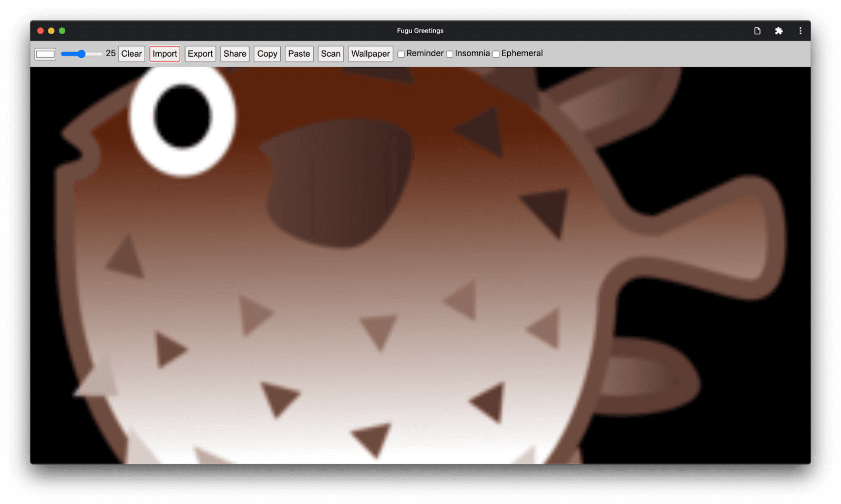Screen dimensions: 841x504
Task: Toggle the Insomnia wake lock checkbox
Action: click(449, 54)
